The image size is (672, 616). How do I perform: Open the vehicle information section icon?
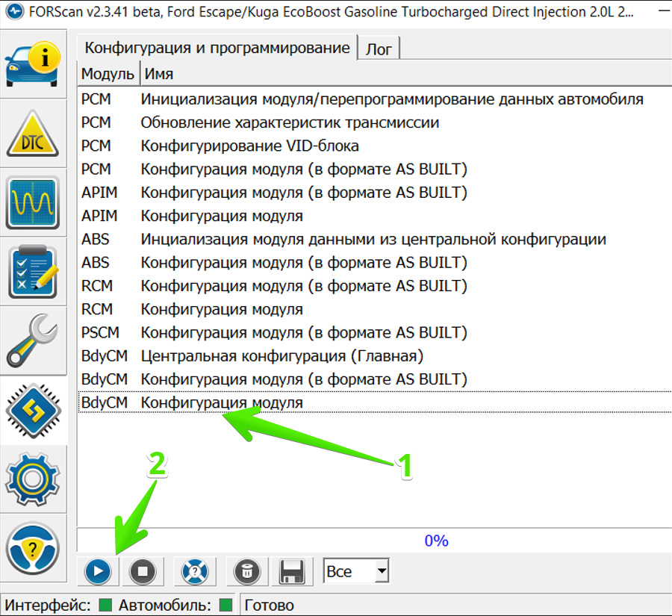tap(33, 64)
